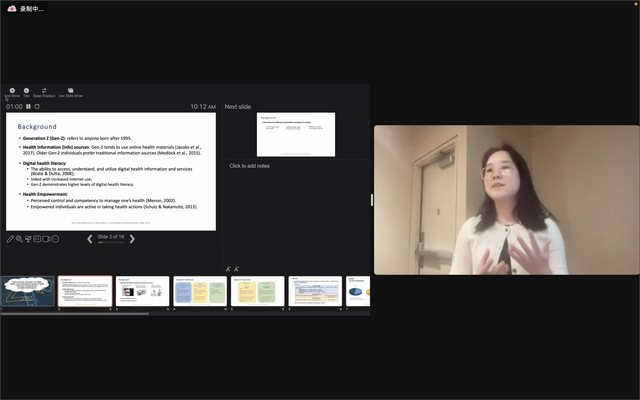Select the pen annotation tool
The width and height of the screenshot is (640, 400).
point(10,239)
